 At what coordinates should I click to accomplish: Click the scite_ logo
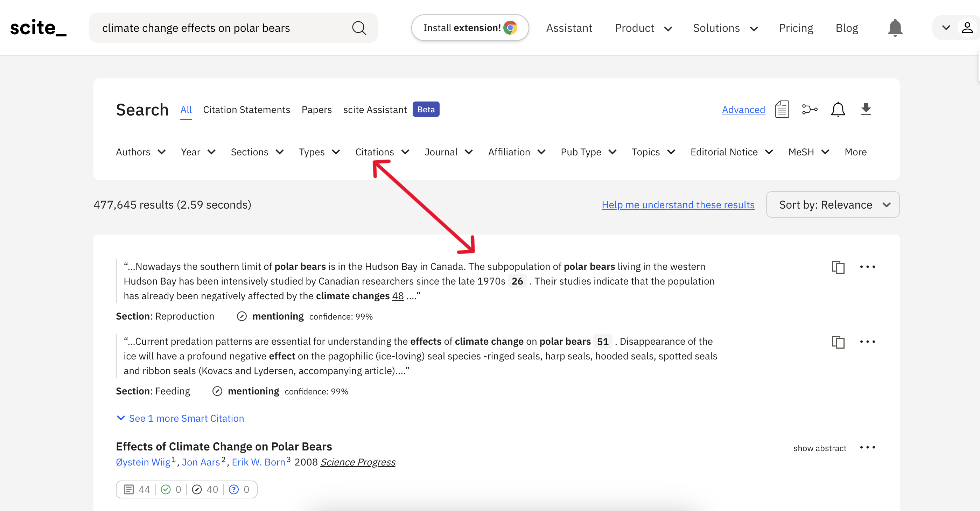pos(38,28)
